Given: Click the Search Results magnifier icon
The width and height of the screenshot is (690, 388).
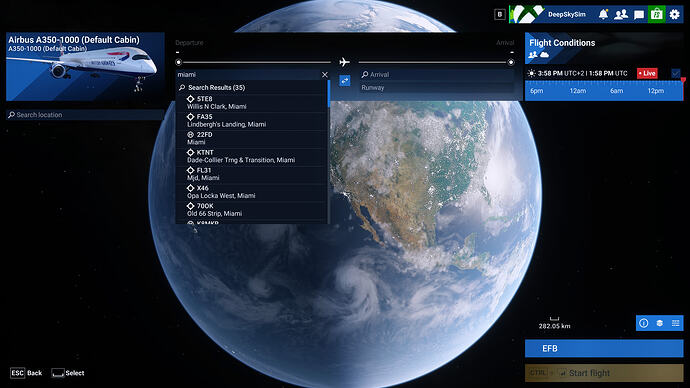Looking at the screenshot, I should click(182, 88).
